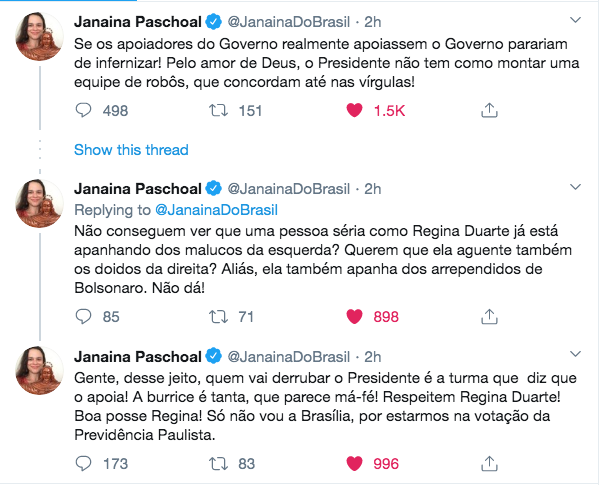Click the "Show this thread" link
This screenshot has width=602, height=485.
(x=131, y=150)
